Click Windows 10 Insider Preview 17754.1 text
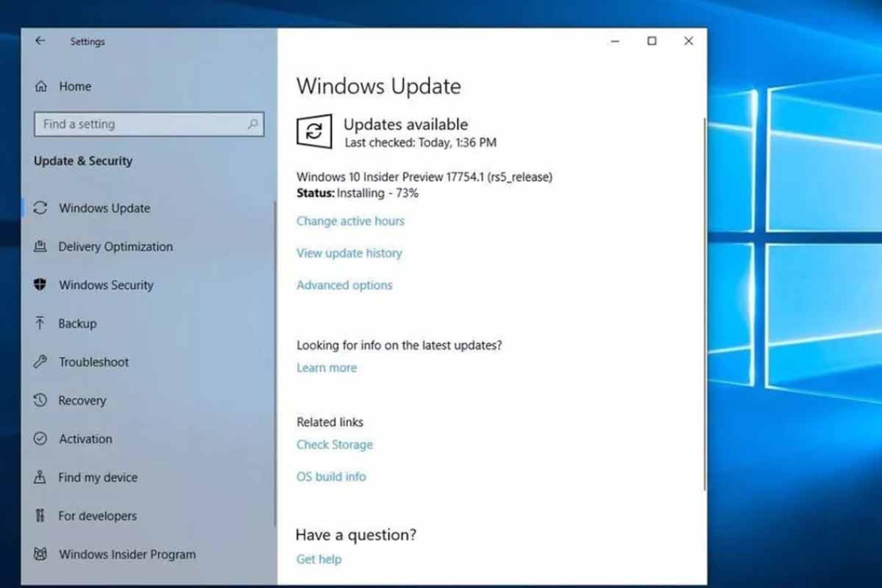The width and height of the screenshot is (882, 588). [424, 177]
